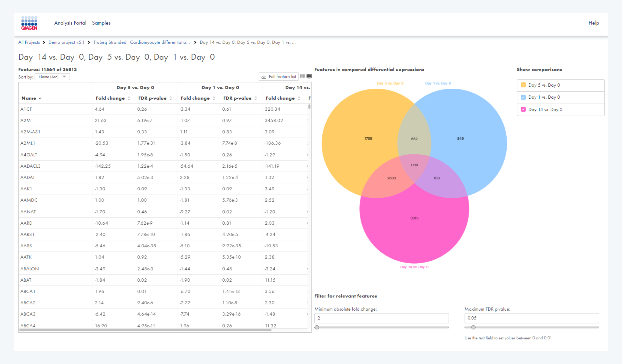Go to Demo project v5.1 breadcrumb
Screen dimensions: 622x364
pos(66,42)
